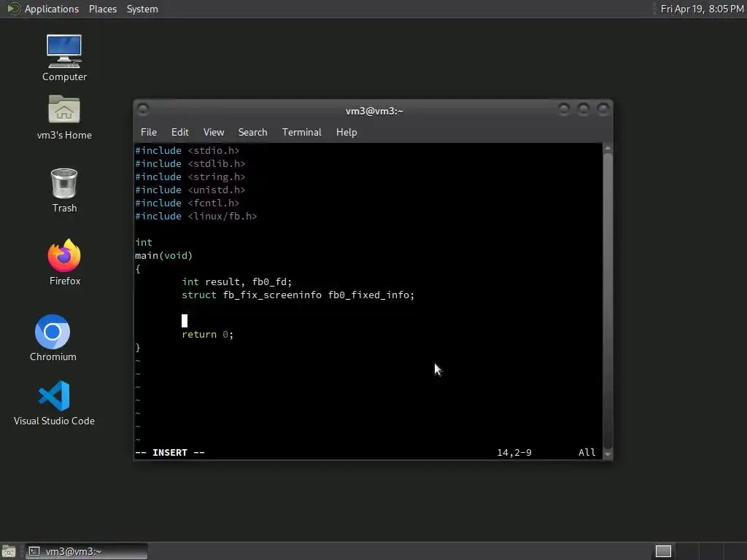747x560 pixels.
Task: Open the terminal Edit menu
Action: tap(179, 133)
